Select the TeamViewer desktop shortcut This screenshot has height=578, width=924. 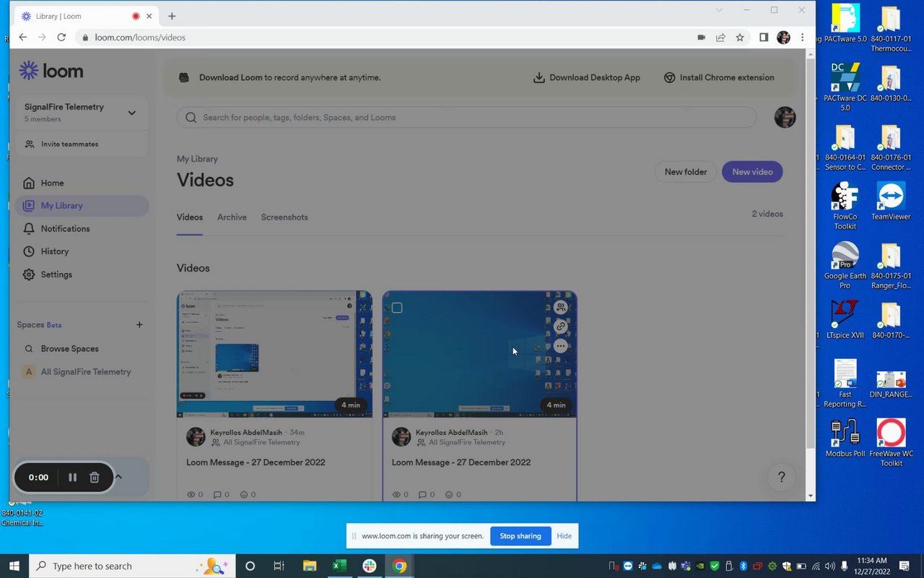pos(891,202)
